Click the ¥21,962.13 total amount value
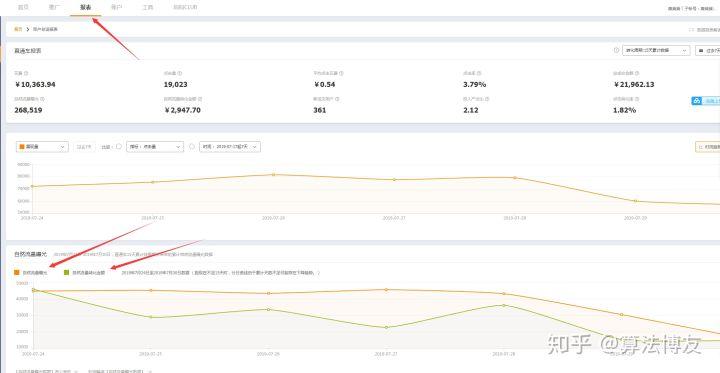The width and height of the screenshot is (720, 373). click(x=634, y=85)
